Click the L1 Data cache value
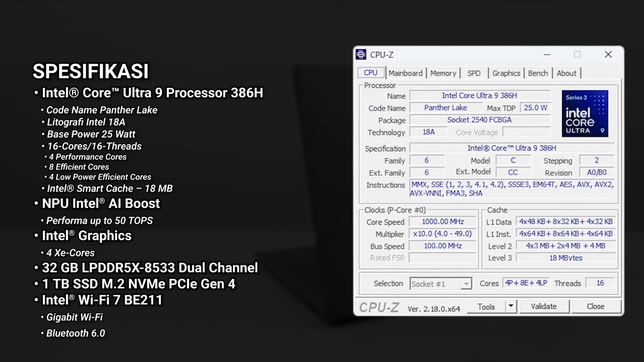 point(566,222)
